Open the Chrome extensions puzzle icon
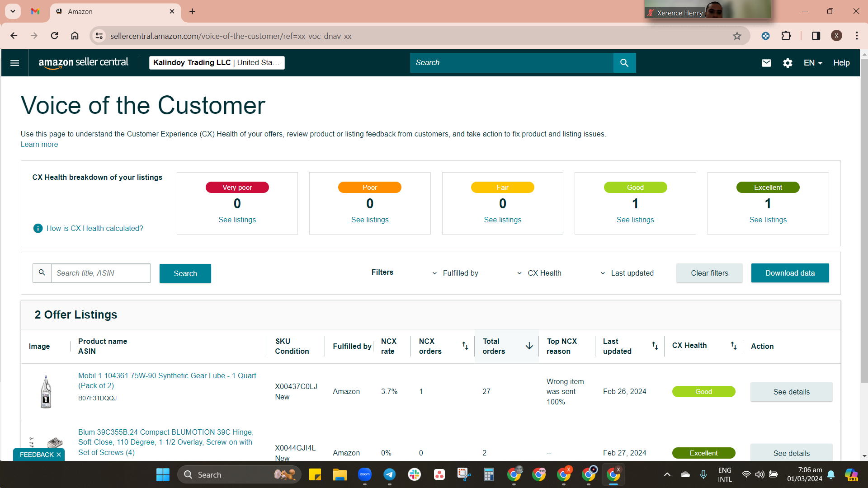The width and height of the screenshot is (868, 488). pos(786,36)
